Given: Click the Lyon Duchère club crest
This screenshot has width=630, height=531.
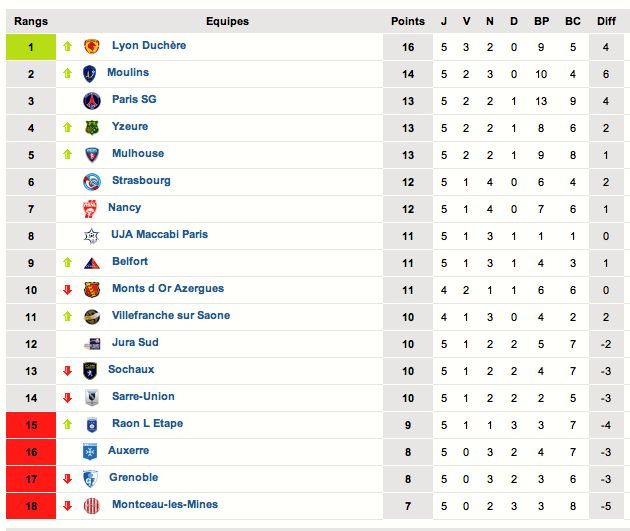Looking at the screenshot, I should click(x=92, y=47).
